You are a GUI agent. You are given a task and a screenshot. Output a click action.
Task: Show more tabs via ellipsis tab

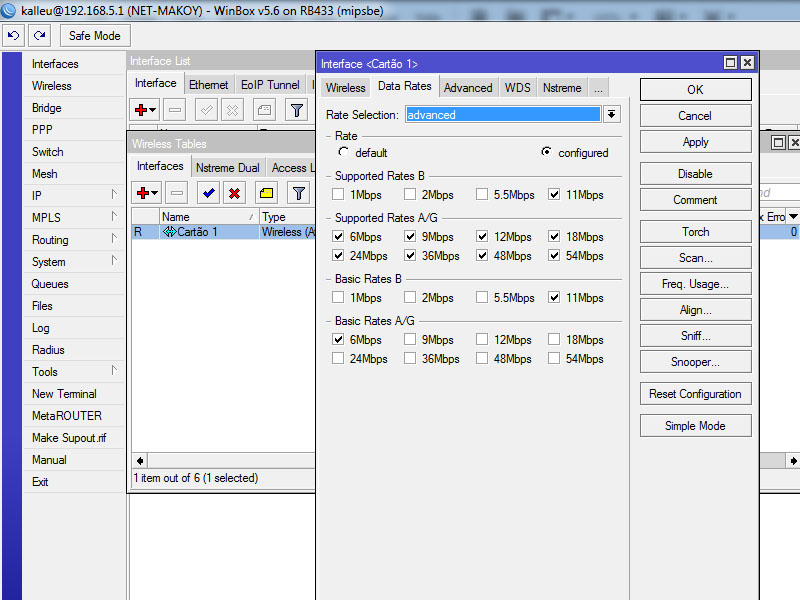(x=598, y=88)
